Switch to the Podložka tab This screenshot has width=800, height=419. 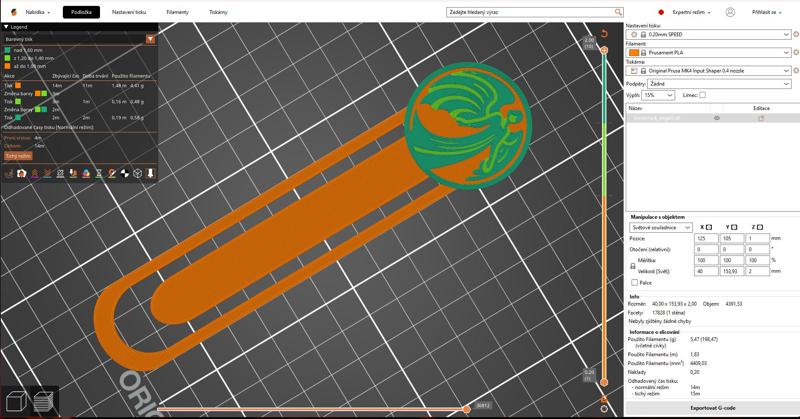tap(81, 12)
